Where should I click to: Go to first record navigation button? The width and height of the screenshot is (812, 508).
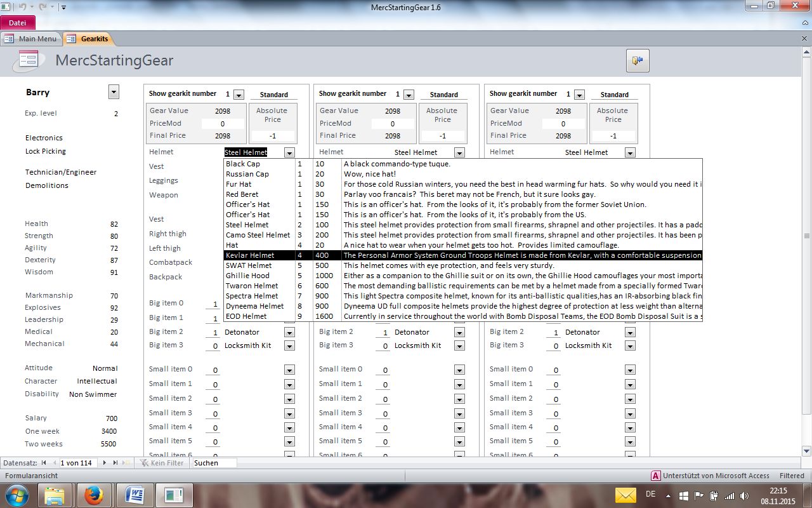coord(45,463)
